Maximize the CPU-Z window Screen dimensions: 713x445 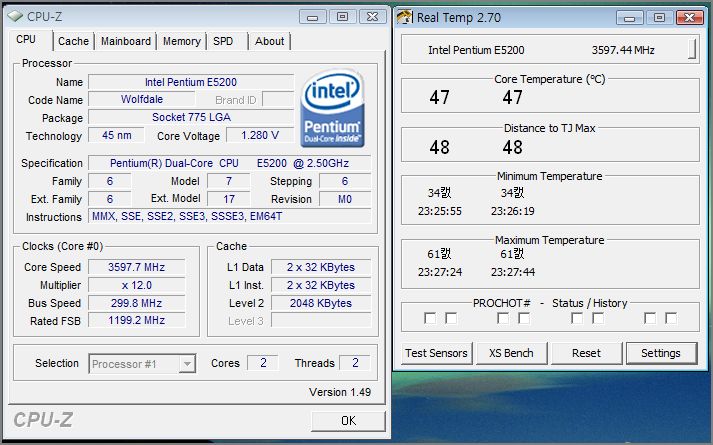[342, 17]
